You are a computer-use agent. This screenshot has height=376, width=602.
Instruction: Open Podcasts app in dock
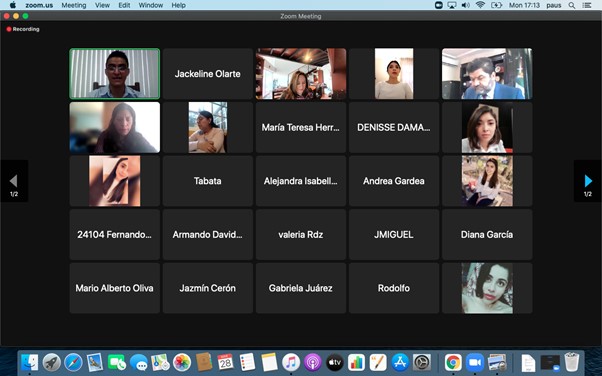pos(313,362)
